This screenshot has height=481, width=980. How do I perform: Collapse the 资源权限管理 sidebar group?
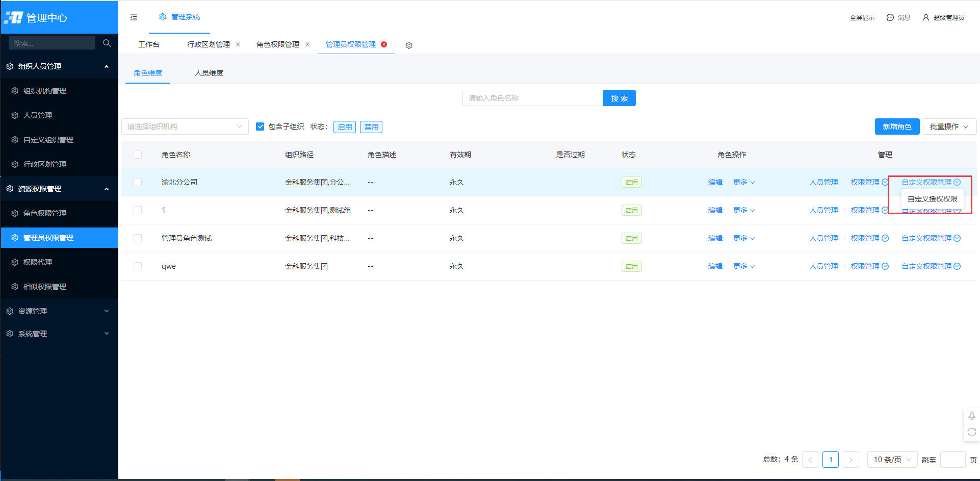(x=59, y=189)
